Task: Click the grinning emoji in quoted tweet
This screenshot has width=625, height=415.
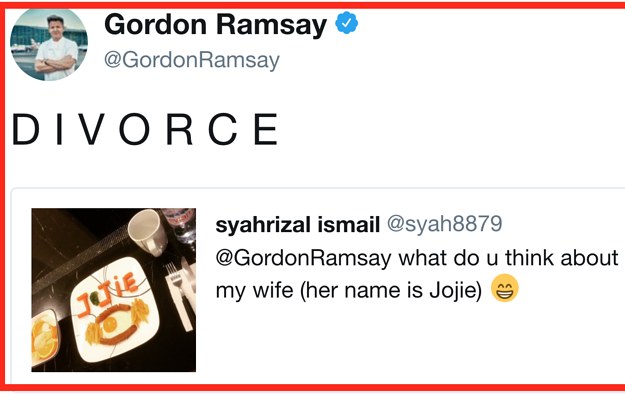Action: coord(505,288)
